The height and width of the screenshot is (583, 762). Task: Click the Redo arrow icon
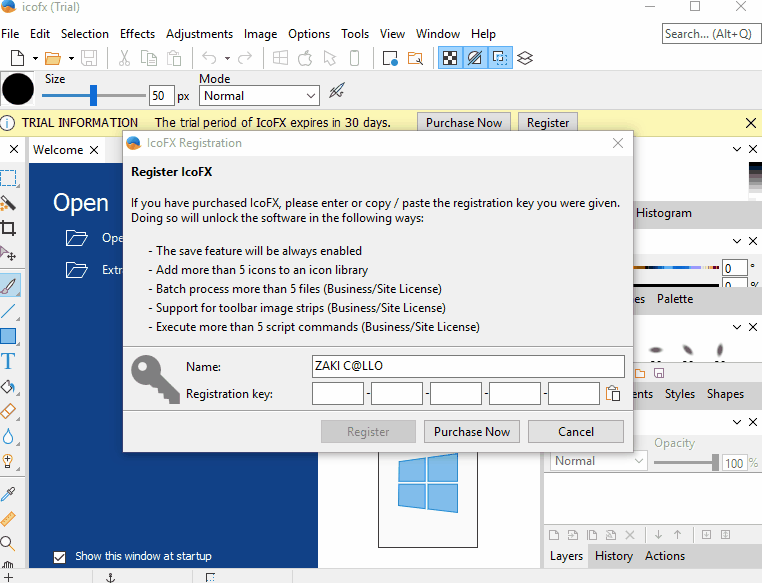pyautogui.click(x=245, y=58)
